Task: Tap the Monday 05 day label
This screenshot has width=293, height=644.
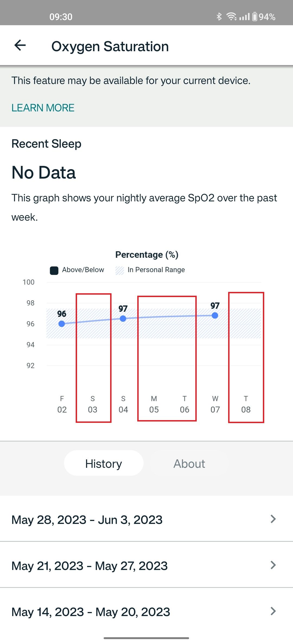Action: (x=154, y=404)
